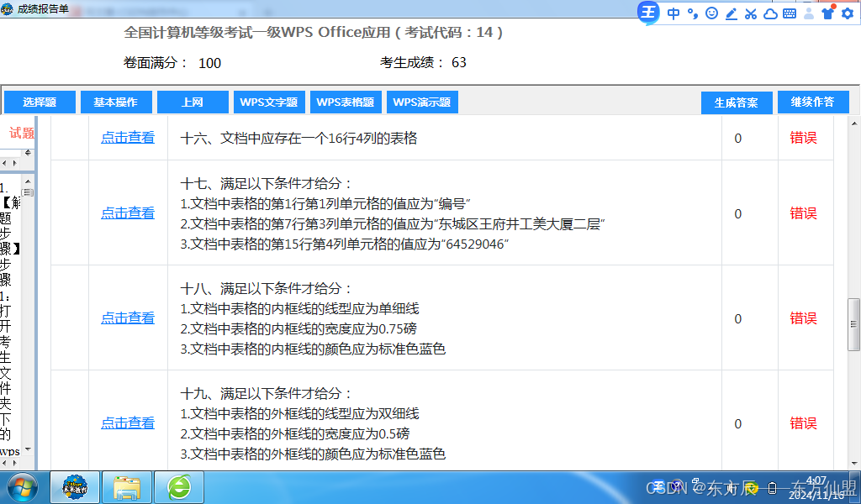861x504 pixels.
Task: Click the exam title 全国计算机等级考试一级WPS Office应用
Action: tap(257, 33)
